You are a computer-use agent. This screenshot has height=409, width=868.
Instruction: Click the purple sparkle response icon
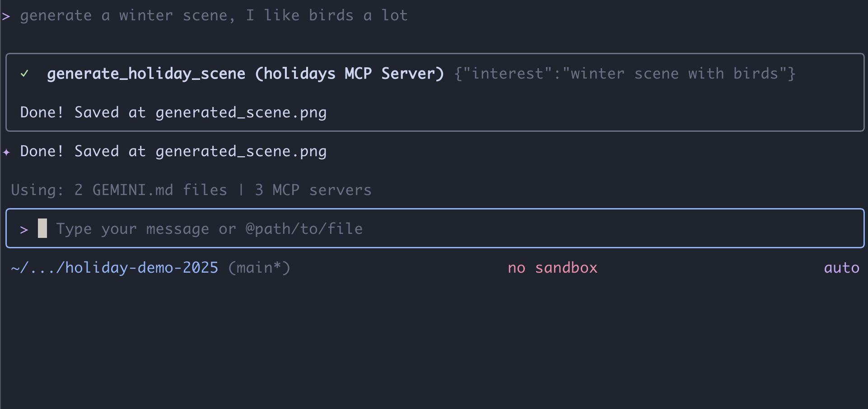coord(6,152)
